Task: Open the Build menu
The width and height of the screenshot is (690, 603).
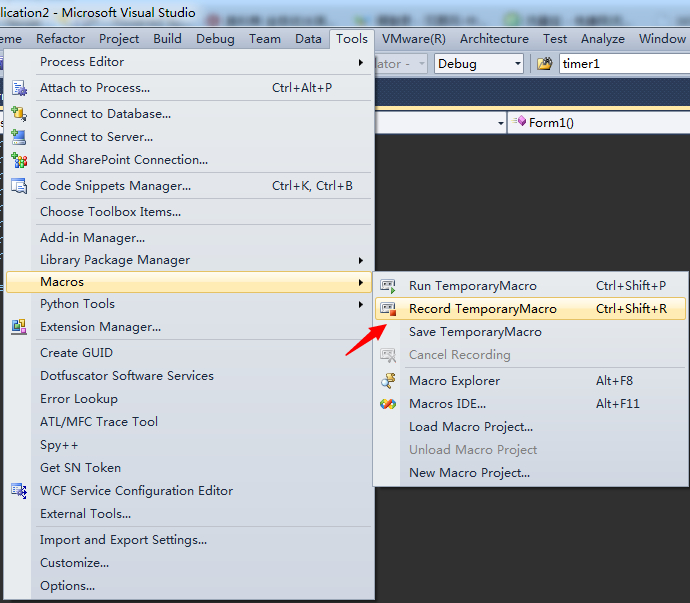Action: point(167,39)
